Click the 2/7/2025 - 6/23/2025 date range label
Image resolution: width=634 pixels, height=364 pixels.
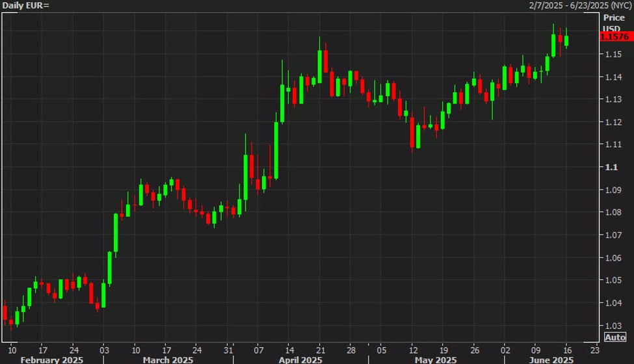[581, 6]
